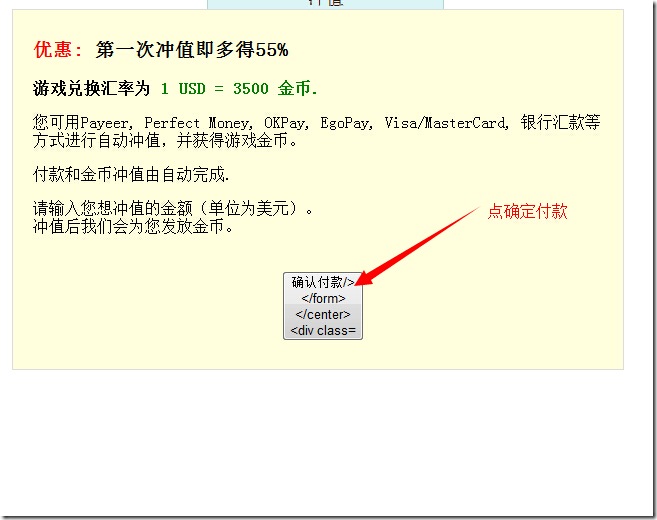The width and height of the screenshot is (657, 520).
Task: Click the 付款和金币冲值由自动完成 line
Action: pos(131,175)
